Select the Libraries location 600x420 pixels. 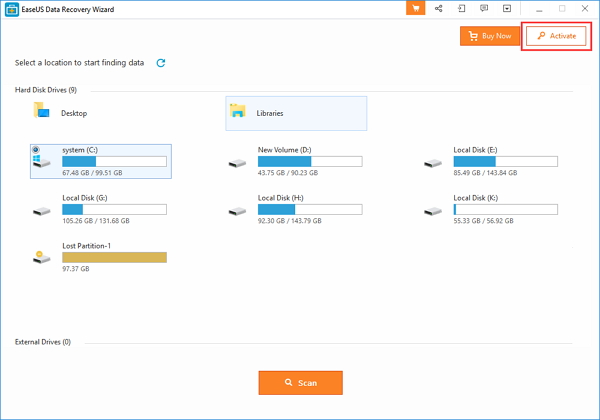click(270, 113)
